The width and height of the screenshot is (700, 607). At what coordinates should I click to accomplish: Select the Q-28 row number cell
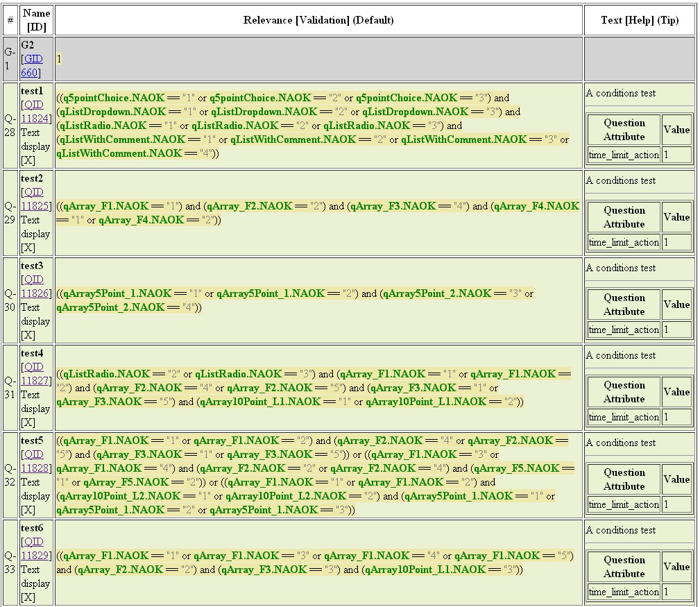click(10, 126)
